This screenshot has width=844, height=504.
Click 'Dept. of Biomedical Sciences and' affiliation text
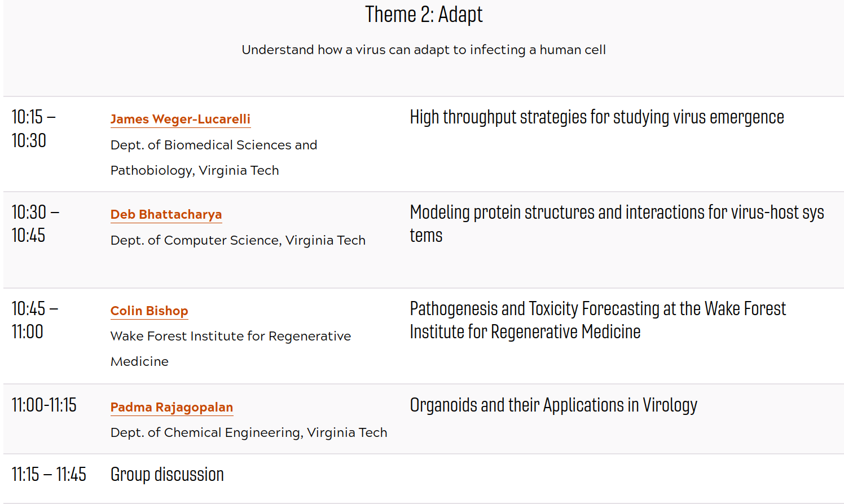pos(214,145)
